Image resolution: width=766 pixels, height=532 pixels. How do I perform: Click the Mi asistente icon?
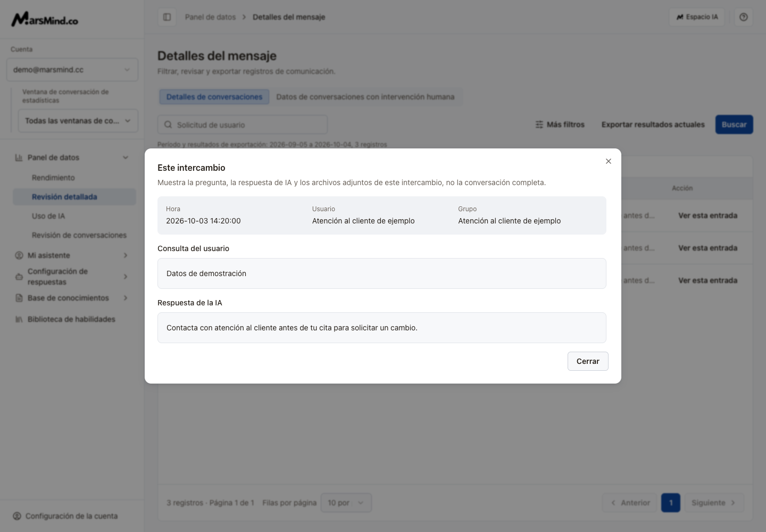click(19, 255)
